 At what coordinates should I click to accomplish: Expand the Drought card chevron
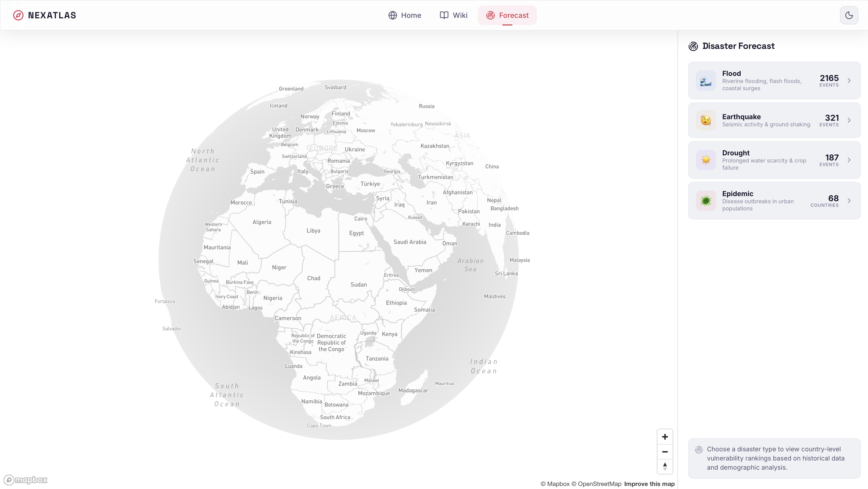[849, 160]
